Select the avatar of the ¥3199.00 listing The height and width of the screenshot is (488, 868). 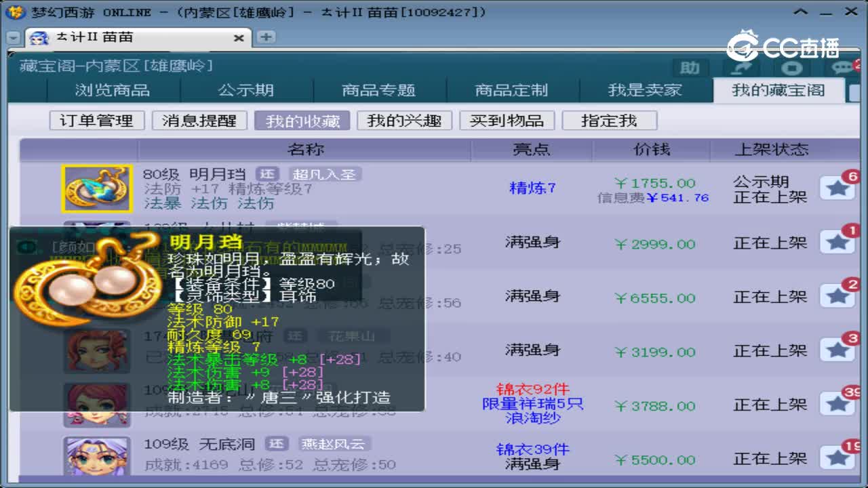pyautogui.click(x=97, y=350)
